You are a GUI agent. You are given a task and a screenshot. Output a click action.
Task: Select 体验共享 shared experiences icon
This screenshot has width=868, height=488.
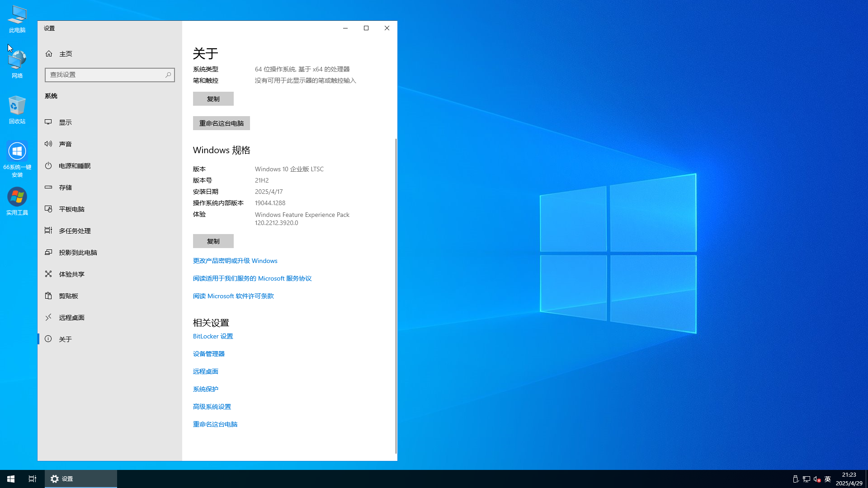48,274
